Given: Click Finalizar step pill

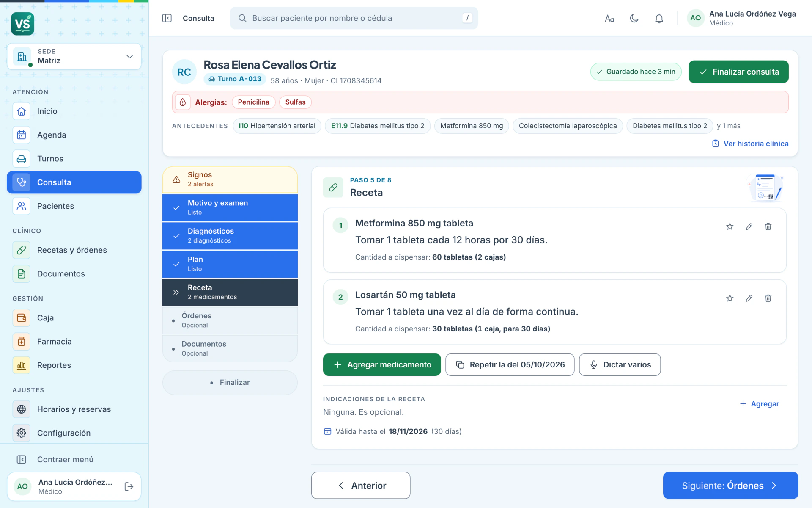Looking at the screenshot, I should pyautogui.click(x=230, y=383).
